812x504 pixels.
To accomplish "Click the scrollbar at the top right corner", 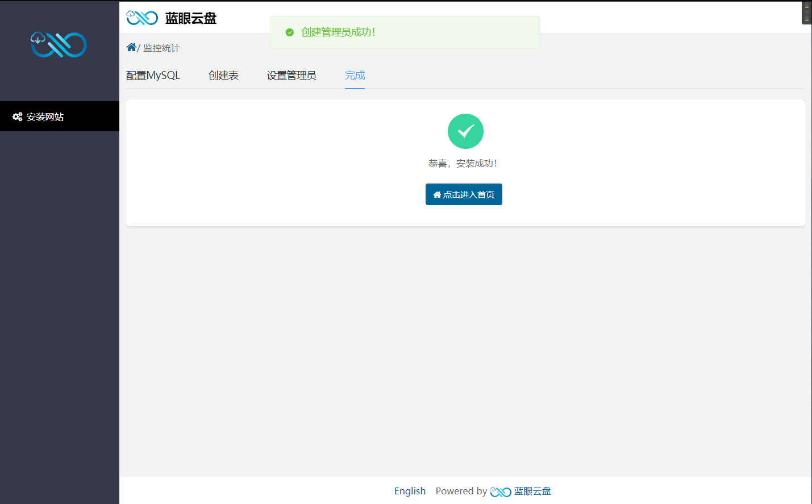I will pos(807,11).
